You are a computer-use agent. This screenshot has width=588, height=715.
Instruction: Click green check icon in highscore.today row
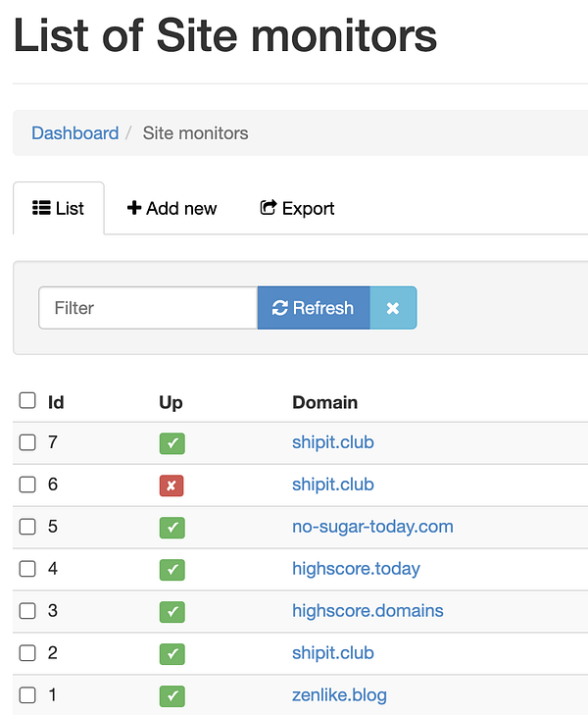pos(171,570)
